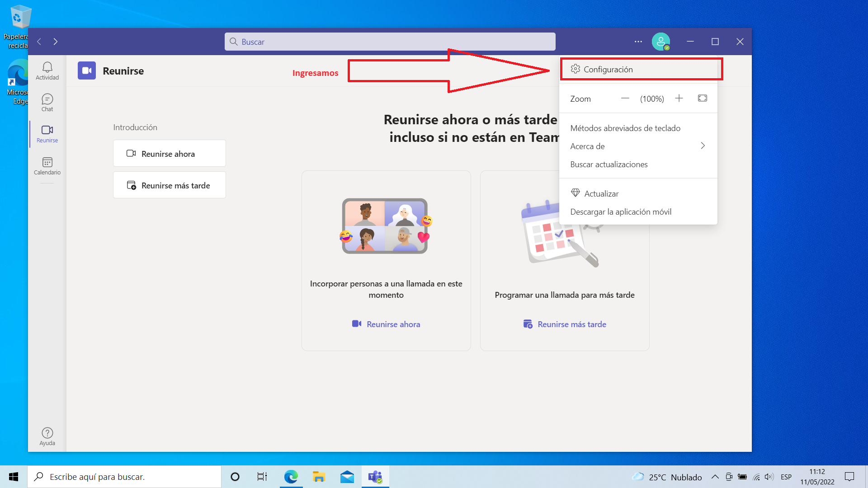Choose Buscar actualizaciones menu entry

coord(609,164)
